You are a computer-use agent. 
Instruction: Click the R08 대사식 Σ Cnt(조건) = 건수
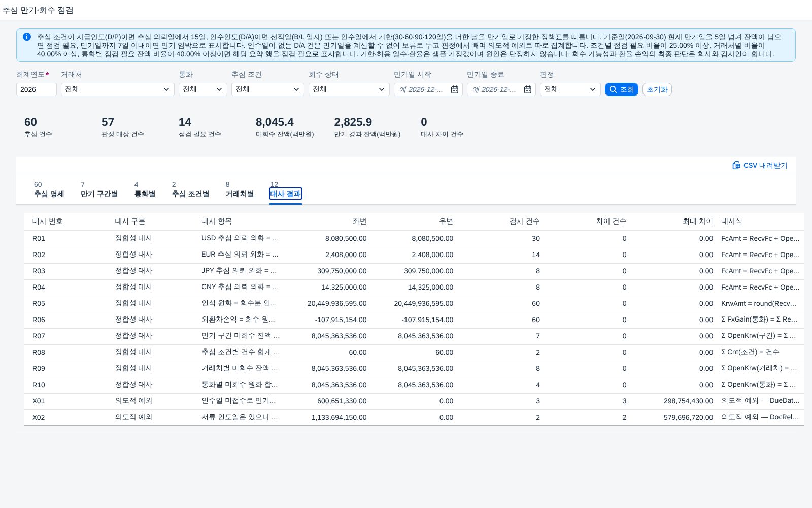750,352
